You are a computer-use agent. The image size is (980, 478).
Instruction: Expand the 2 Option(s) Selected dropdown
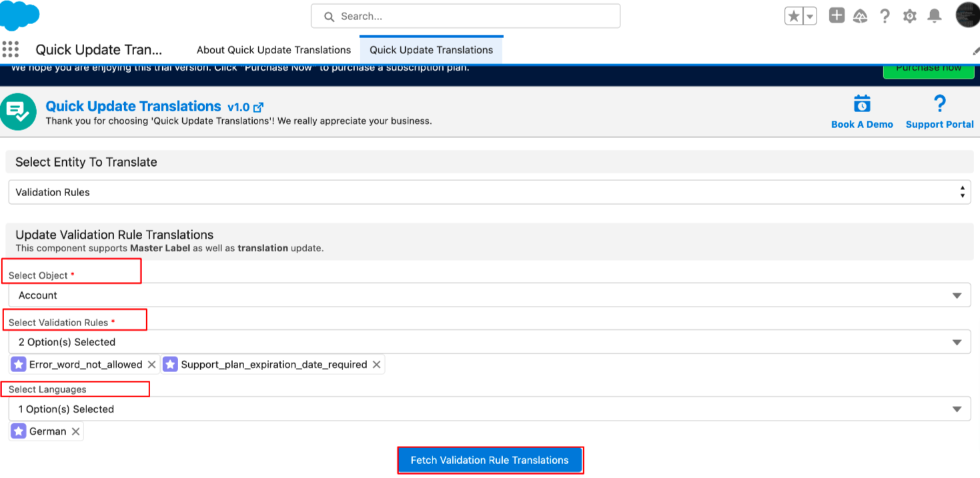pos(490,342)
